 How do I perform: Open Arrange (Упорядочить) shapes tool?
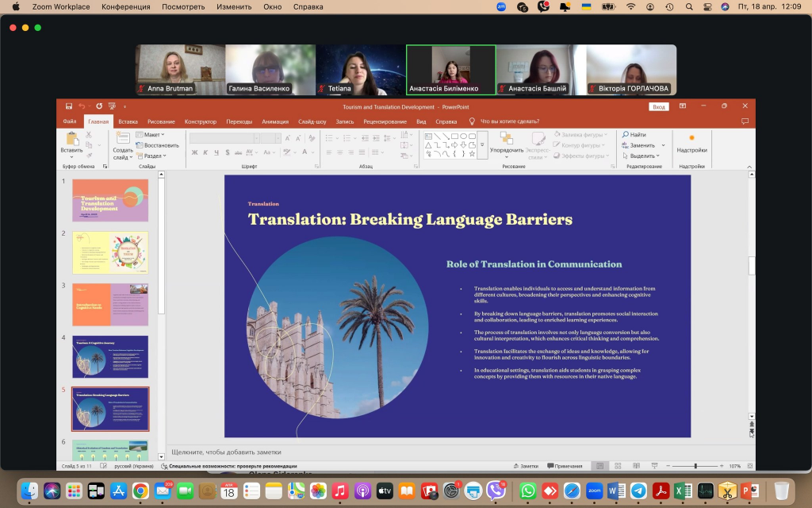(x=506, y=141)
